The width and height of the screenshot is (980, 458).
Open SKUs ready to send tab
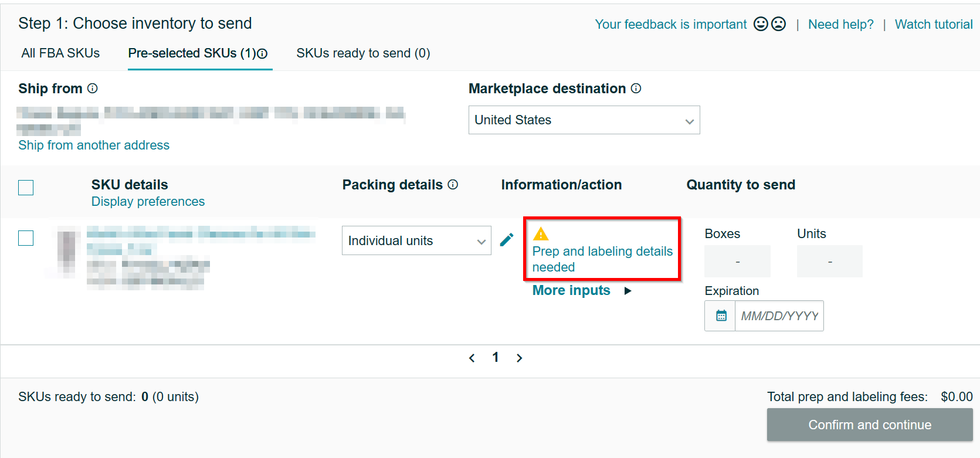pyautogui.click(x=363, y=53)
